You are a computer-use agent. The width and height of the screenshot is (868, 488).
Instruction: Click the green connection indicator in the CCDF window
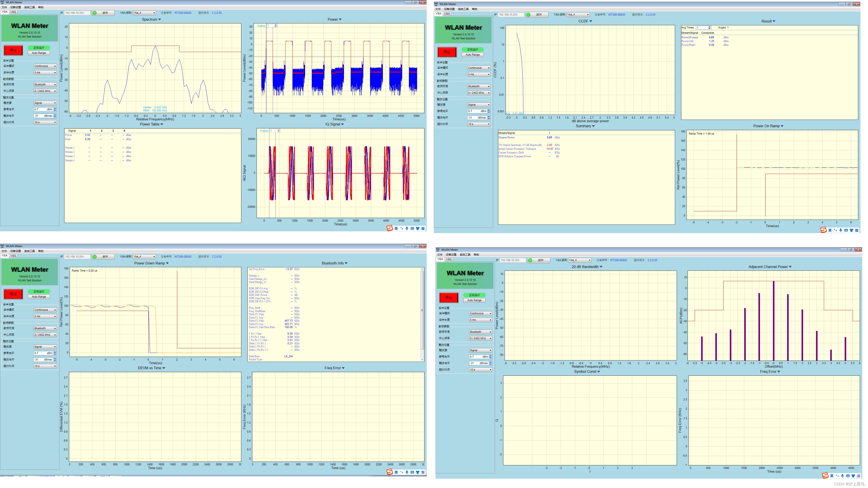[528, 15]
